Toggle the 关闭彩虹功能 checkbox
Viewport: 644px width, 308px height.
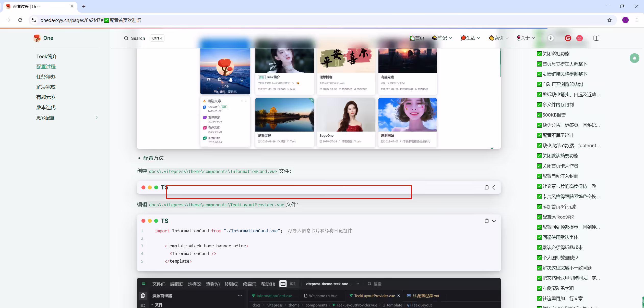539,54
